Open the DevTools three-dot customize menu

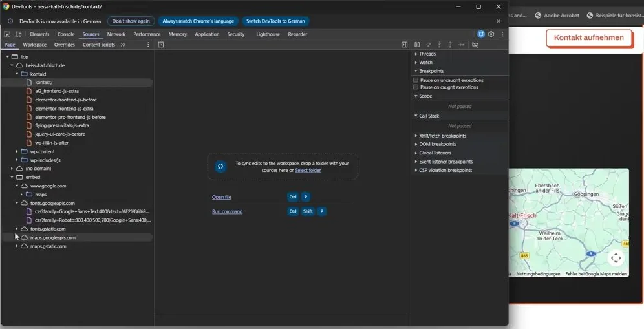502,34
